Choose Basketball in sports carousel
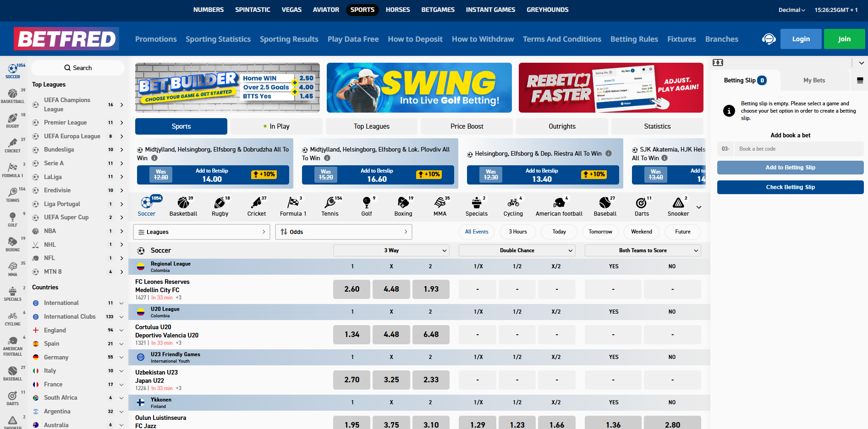Viewport: 868px width, 429px height. 183,206
